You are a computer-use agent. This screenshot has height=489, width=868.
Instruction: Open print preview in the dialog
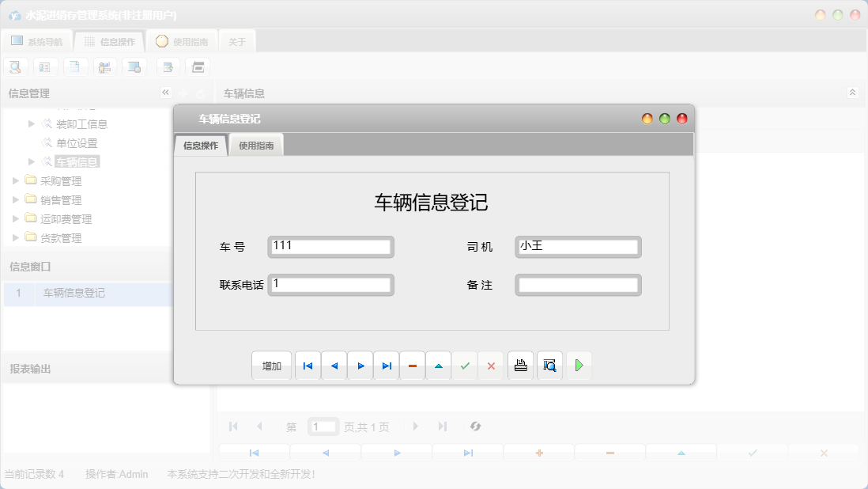[x=549, y=365]
